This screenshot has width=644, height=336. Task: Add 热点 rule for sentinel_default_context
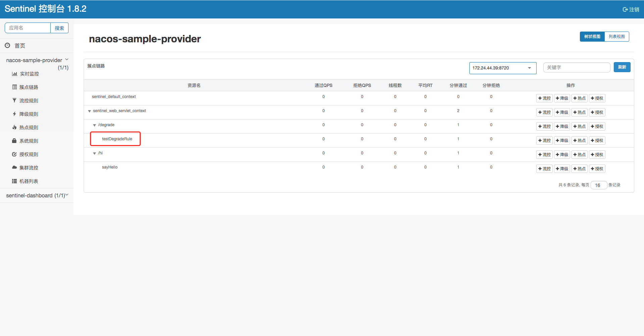tap(579, 98)
